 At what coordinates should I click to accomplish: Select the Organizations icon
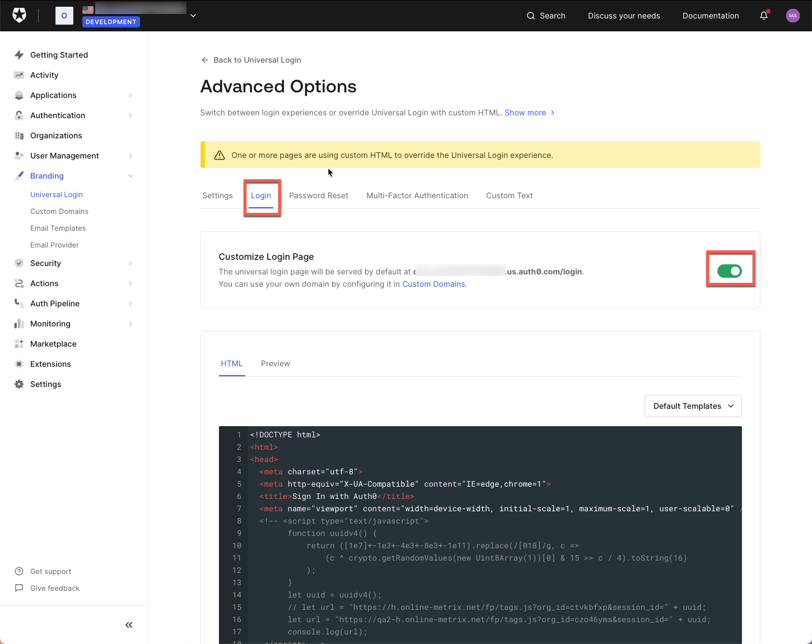[18, 135]
